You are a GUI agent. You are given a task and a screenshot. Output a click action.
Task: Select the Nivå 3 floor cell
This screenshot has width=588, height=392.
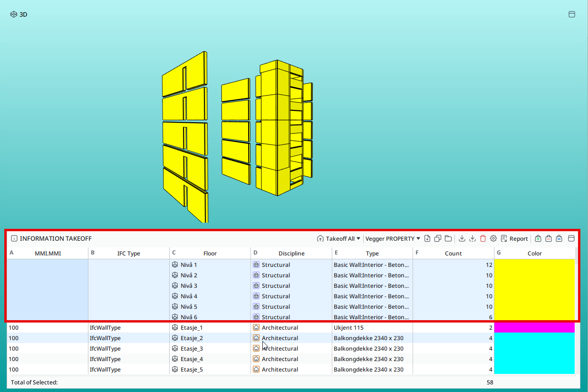point(210,286)
